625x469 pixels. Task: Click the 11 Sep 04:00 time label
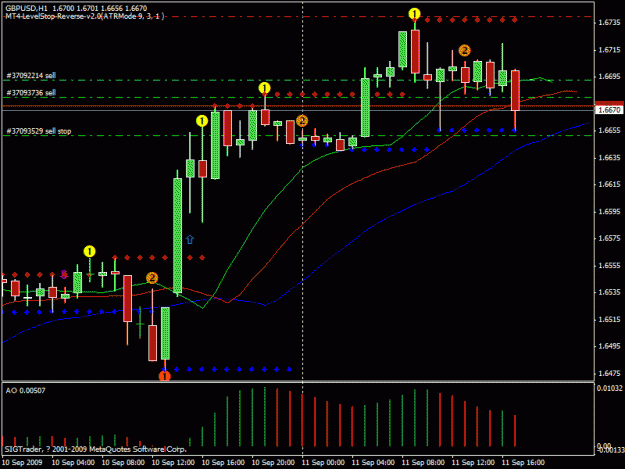(373, 463)
